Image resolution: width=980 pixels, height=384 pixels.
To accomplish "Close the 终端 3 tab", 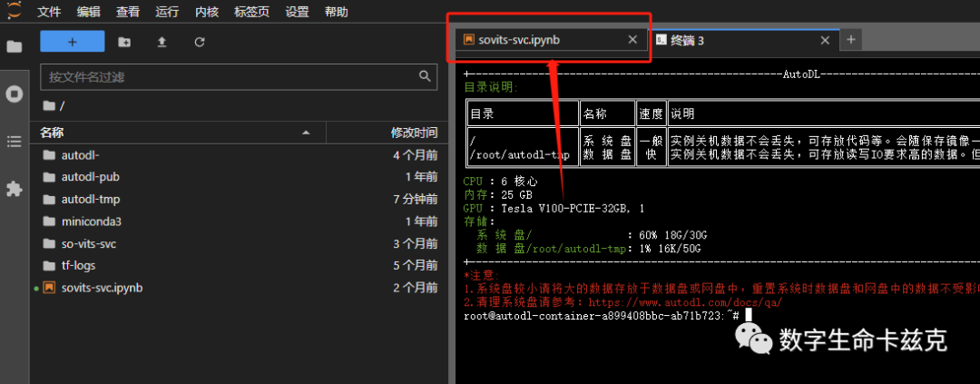I will coord(825,41).
